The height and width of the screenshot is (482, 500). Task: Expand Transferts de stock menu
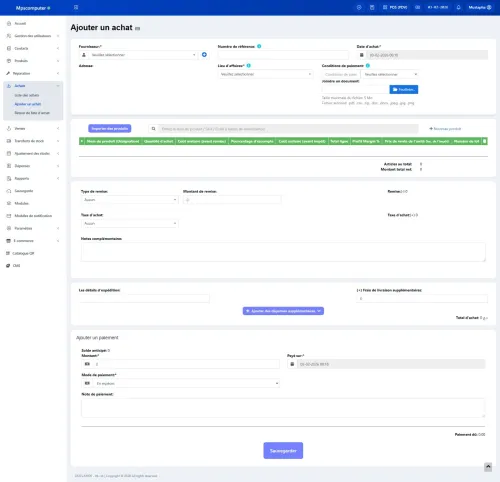(32, 141)
